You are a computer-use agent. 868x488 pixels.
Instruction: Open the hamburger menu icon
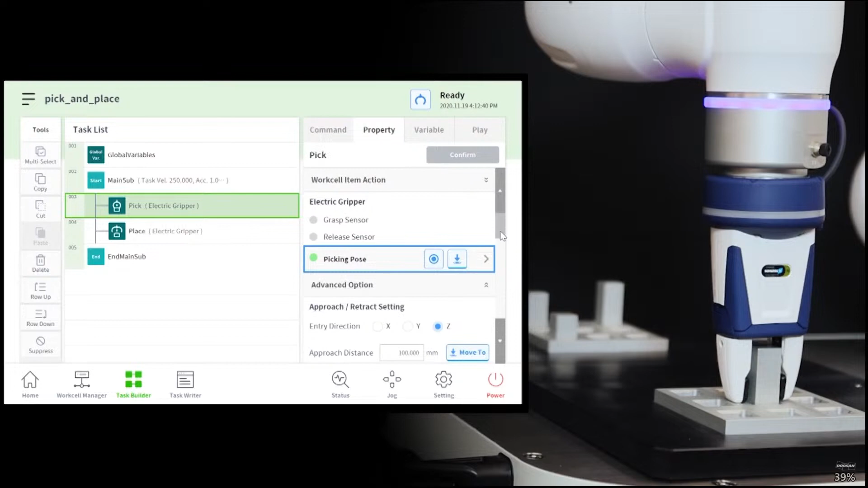coord(28,99)
